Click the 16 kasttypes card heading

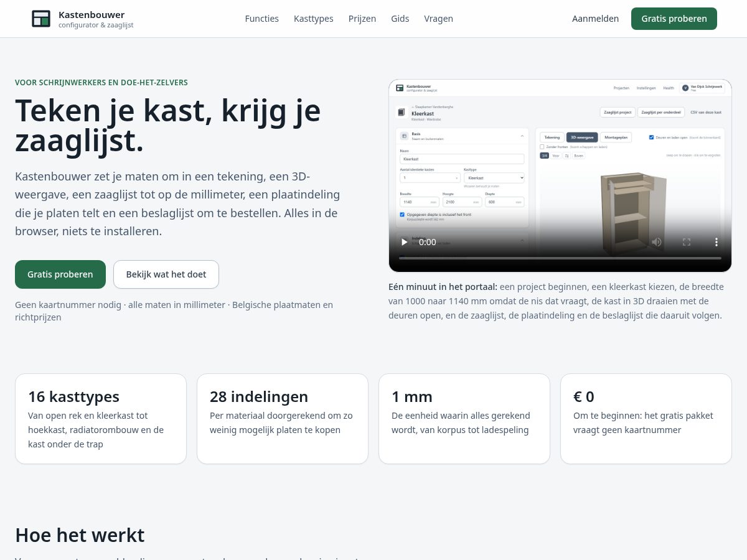73,396
